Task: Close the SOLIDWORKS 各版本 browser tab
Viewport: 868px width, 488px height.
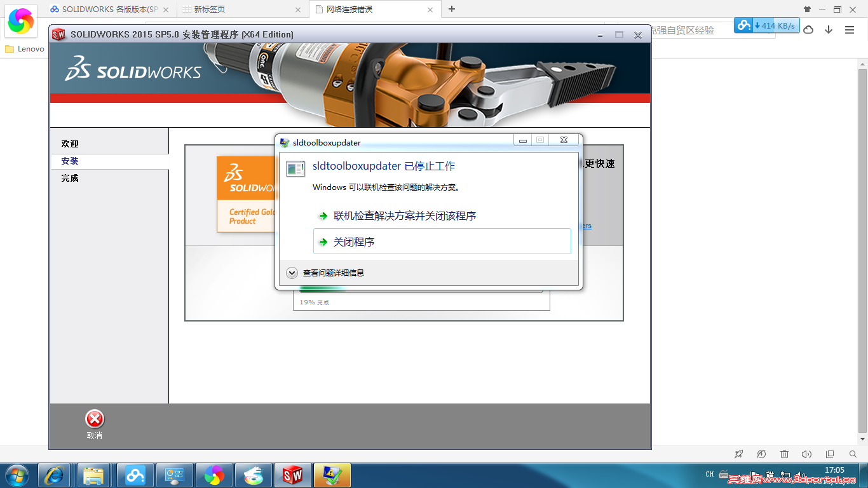Action: point(166,10)
